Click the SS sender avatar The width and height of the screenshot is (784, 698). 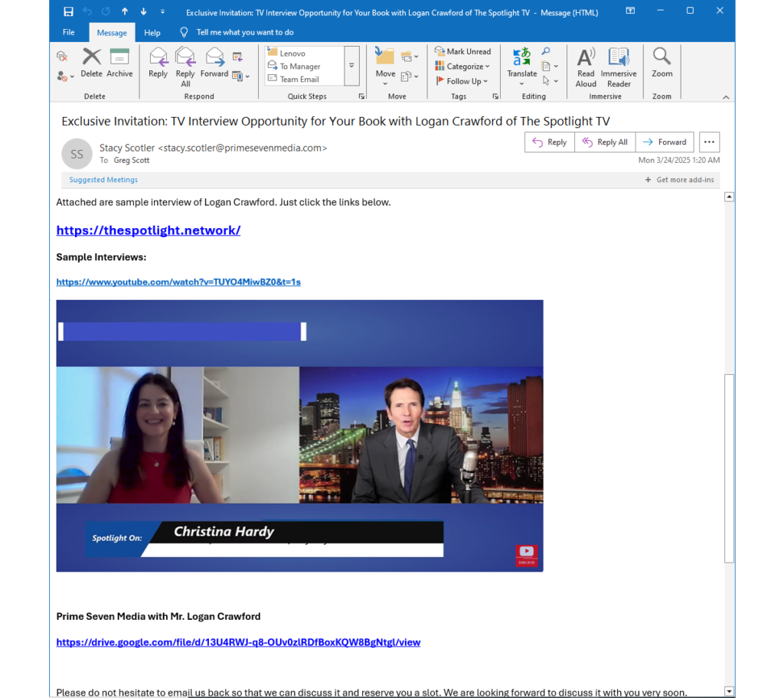77,154
